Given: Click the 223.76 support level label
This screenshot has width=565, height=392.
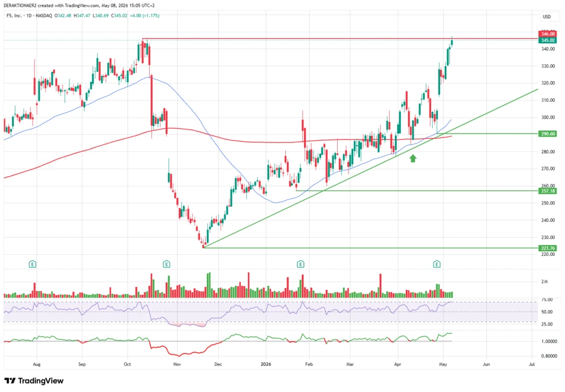Looking at the screenshot, I should [x=547, y=248].
